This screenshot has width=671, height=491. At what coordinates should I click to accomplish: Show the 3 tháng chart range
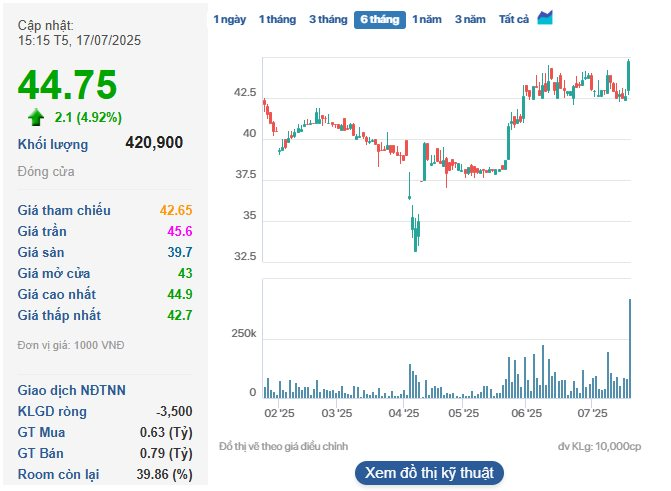point(327,19)
